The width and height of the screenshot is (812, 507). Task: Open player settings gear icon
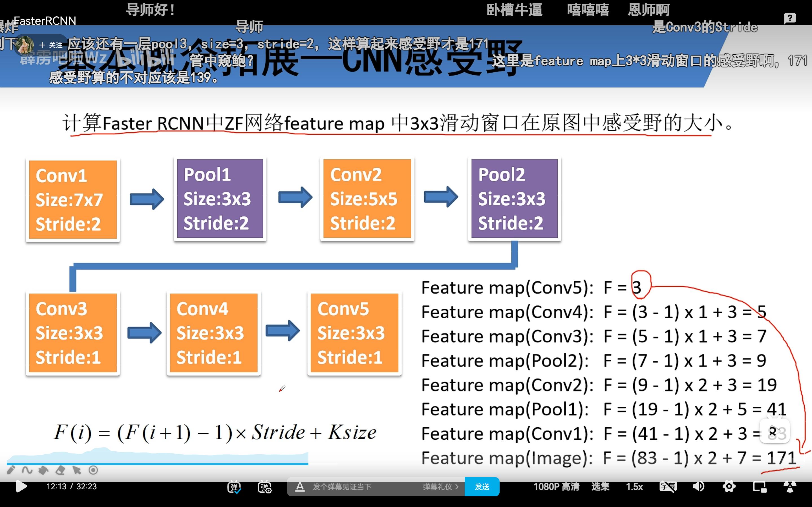pos(729,486)
